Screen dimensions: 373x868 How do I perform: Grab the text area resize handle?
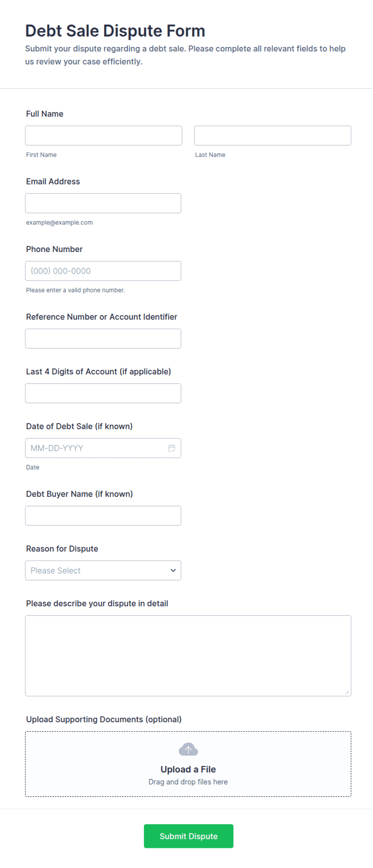[347, 692]
